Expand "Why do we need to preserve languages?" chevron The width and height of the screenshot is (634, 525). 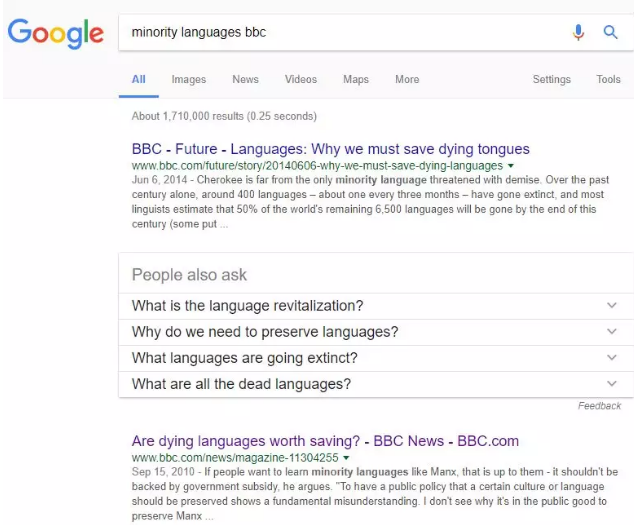[x=612, y=332]
